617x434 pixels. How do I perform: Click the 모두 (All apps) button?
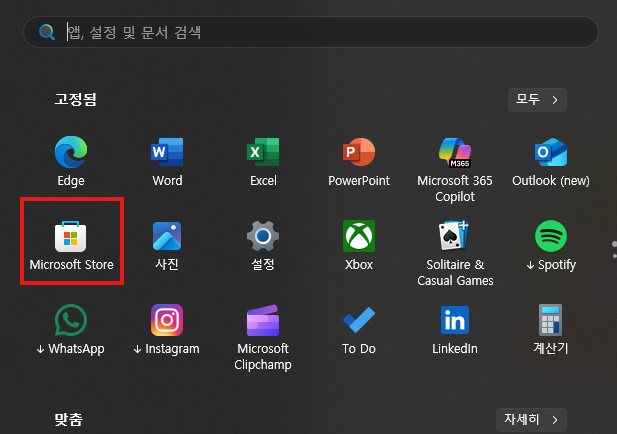point(537,100)
